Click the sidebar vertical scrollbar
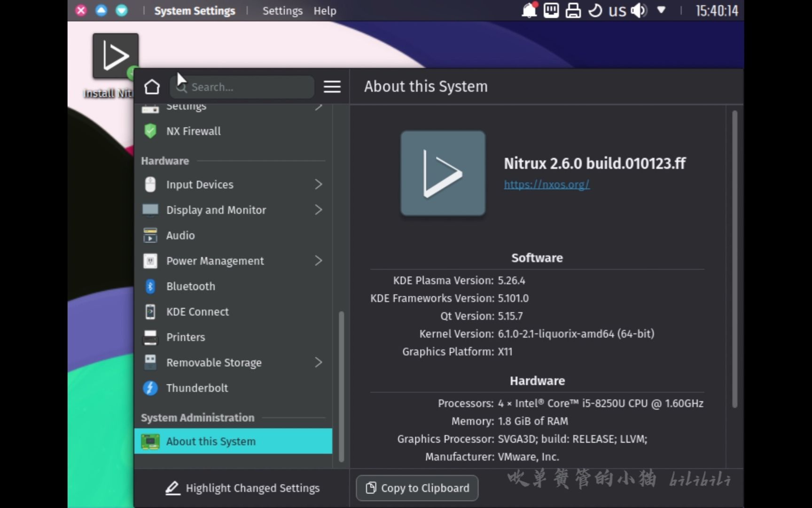The height and width of the screenshot is (508, 812). tap(341, 386)
